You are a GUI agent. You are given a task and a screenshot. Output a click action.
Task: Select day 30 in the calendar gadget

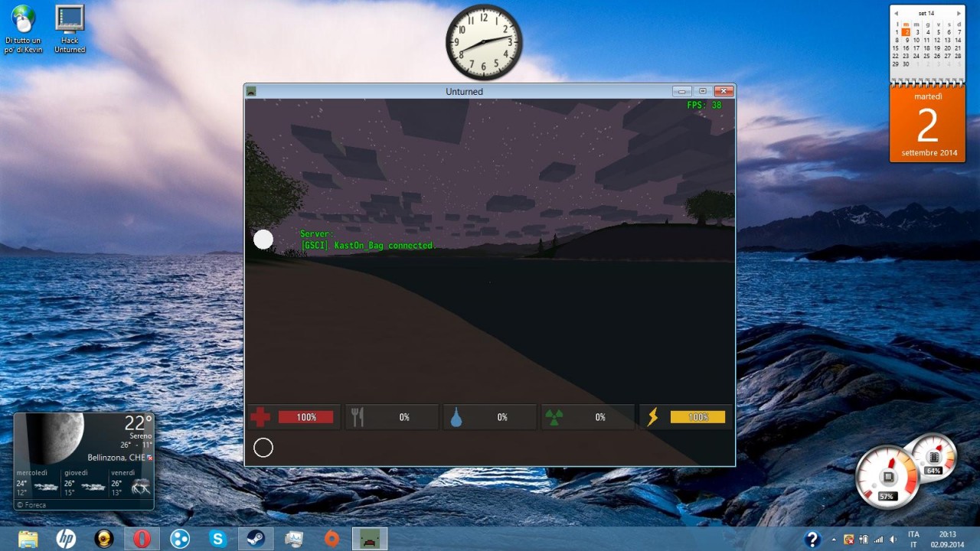[906, 64]
